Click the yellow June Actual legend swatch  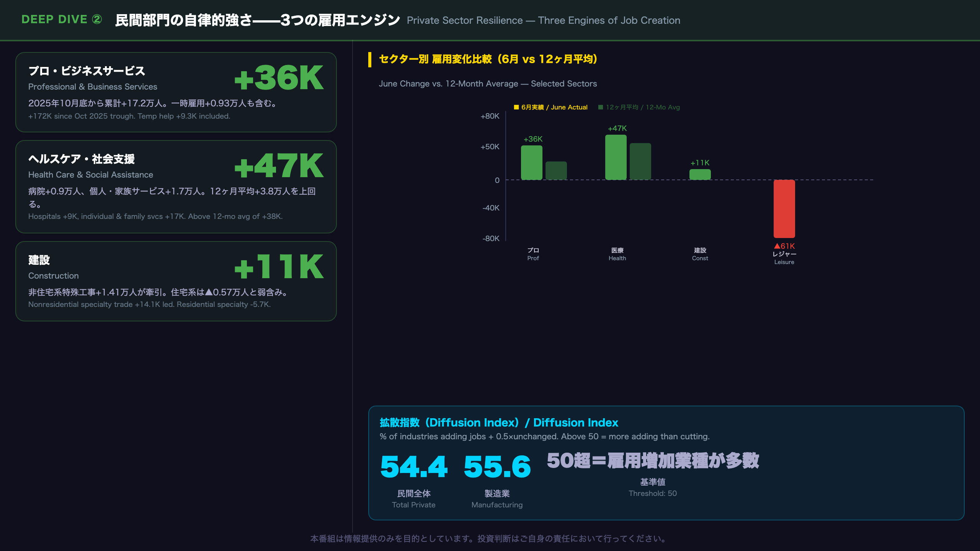coord(516,107)
